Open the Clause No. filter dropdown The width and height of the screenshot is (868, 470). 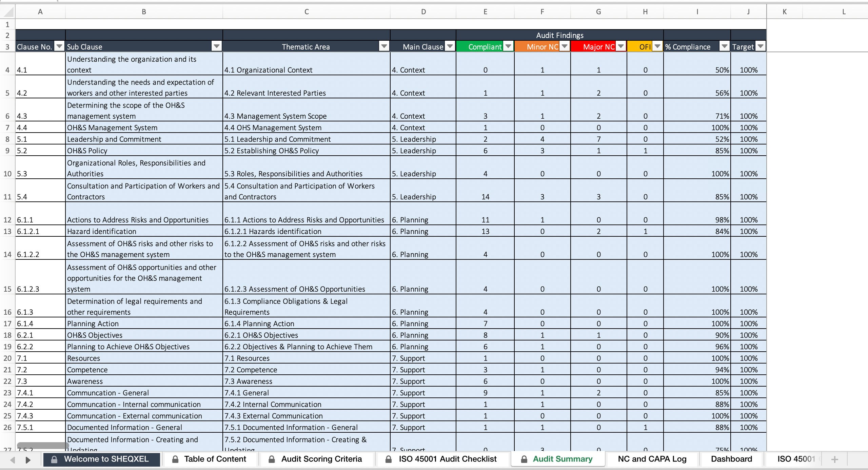point(59,46)
